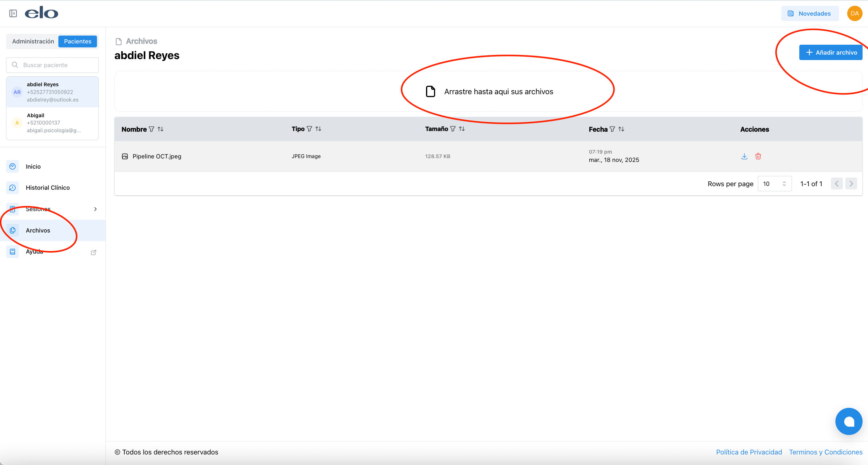The image size is (868, 465).
Task: Open the chat support bubble
Action: (848, 421)
